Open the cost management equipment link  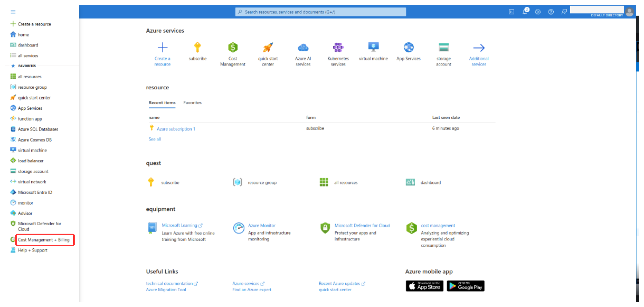(x=438, y=225)
